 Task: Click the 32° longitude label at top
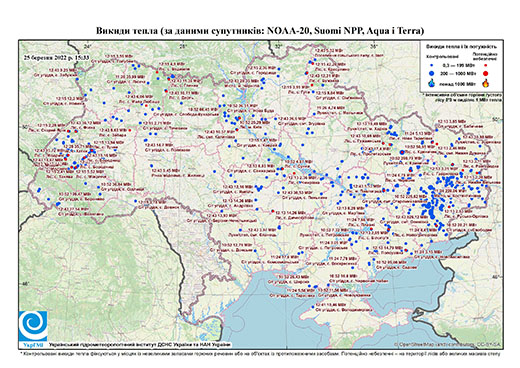click(278, 46)
